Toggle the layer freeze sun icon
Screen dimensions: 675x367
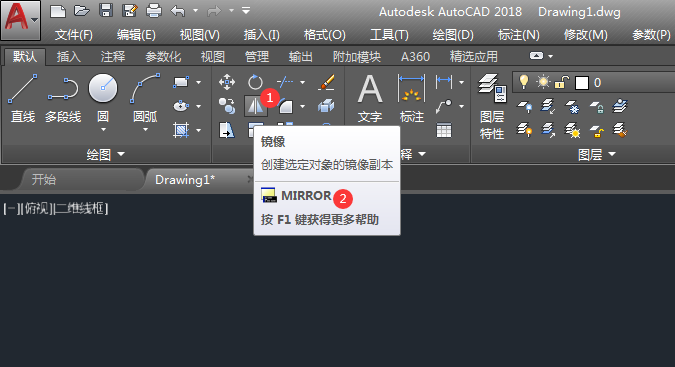[x=543, y=82]
